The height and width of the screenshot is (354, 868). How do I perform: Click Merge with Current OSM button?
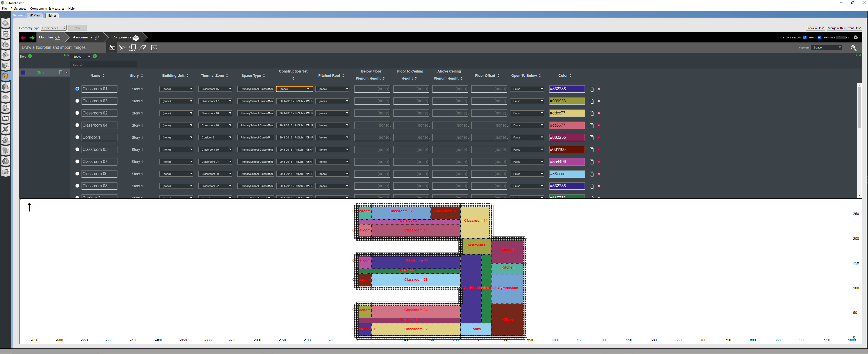point(844,28)
